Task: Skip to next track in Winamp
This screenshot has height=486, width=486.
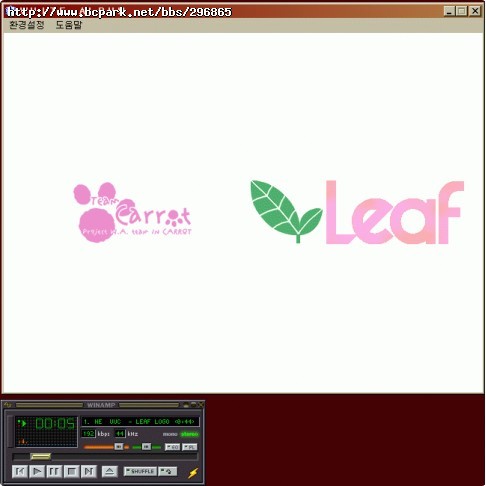Action: tap(89, 471)
